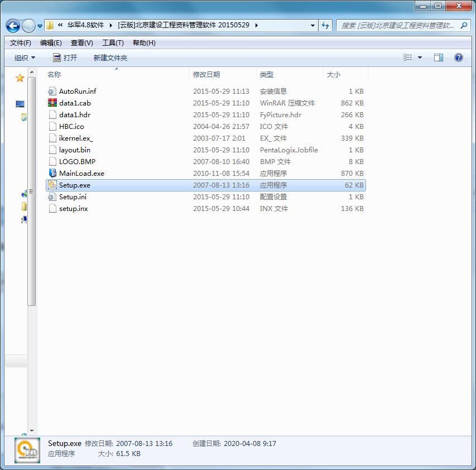Screen dimensions: 476x470
Task: Refresh the folder view
Action: tap(325, 26)
